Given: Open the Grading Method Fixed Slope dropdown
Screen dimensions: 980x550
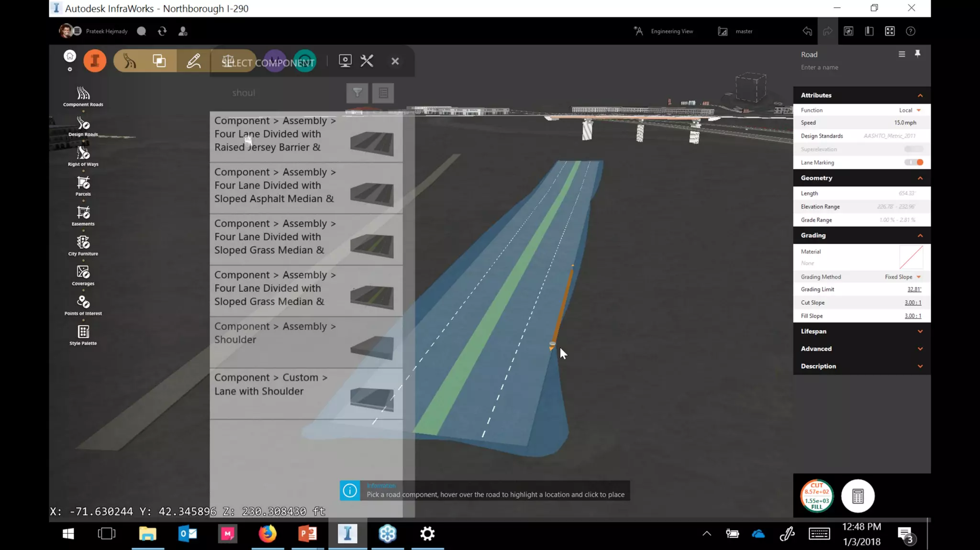Looking at the screenshot, I should point(903,277).
